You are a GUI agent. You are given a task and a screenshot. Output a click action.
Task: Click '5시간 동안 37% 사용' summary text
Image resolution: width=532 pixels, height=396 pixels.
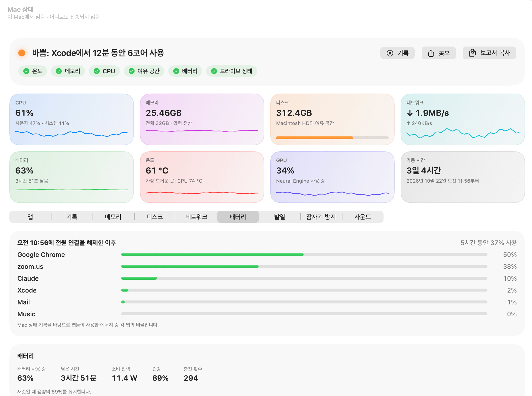[489, 243]
